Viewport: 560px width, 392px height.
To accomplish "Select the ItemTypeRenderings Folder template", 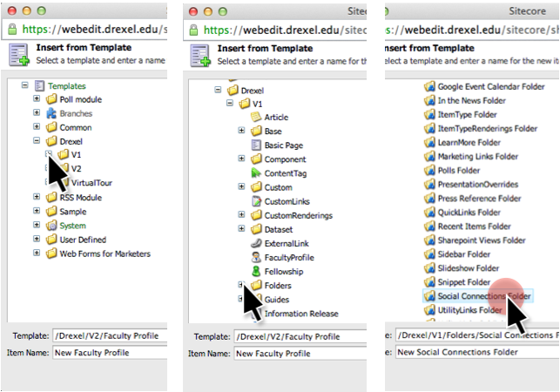I will [x=488, y=128].
